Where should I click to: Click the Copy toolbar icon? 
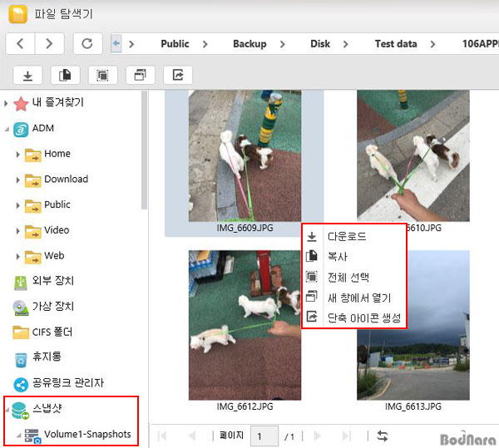[65, 76]
